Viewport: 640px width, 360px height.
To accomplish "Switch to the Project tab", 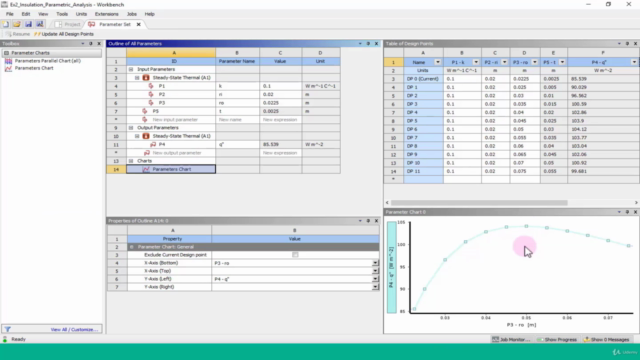I will [x=68, y=24].
